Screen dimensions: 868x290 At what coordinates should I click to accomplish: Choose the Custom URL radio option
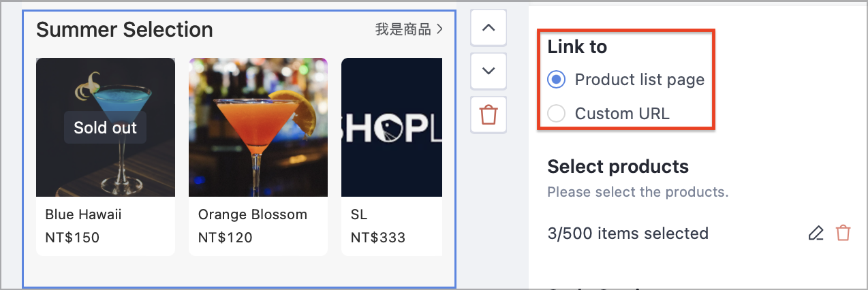pyautogui.click(x=557, y=114)
